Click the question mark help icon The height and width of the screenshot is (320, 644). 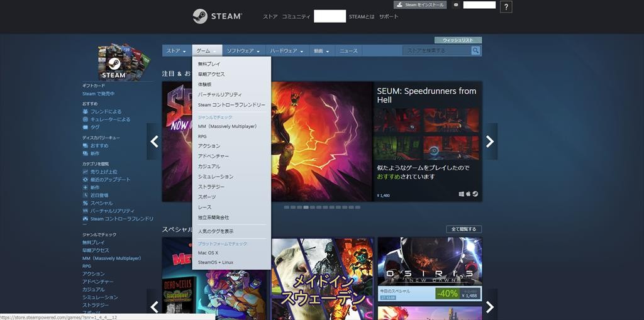coord(506,7)
